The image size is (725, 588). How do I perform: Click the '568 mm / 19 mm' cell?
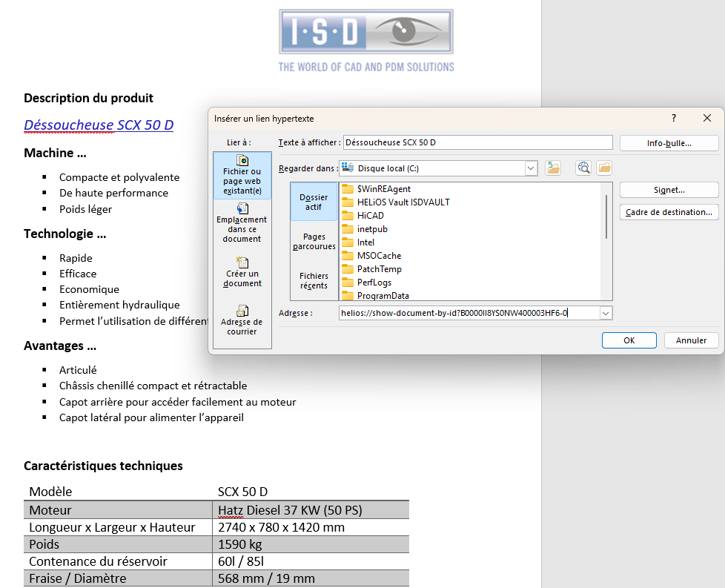[311, 579]
